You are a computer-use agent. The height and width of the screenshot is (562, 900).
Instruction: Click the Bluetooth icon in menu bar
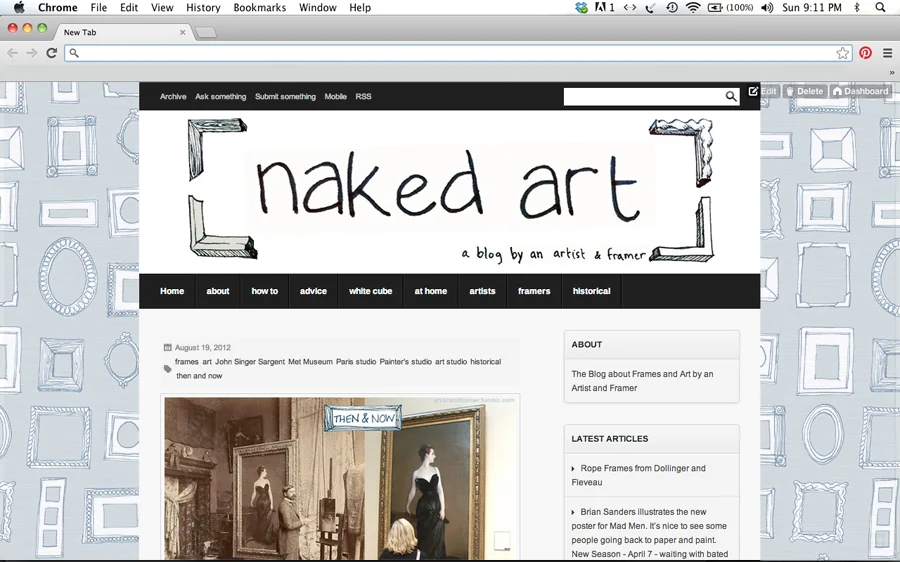coord(857,7)
